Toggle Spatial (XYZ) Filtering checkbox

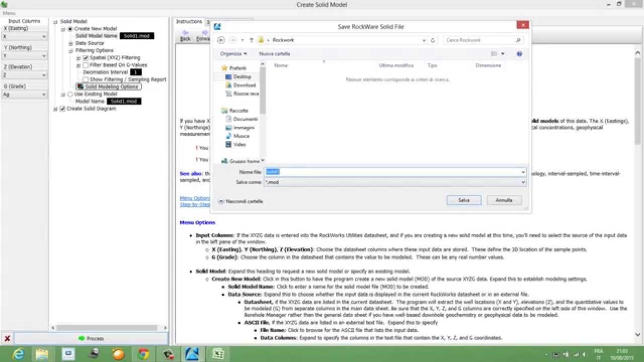(86, 58)
